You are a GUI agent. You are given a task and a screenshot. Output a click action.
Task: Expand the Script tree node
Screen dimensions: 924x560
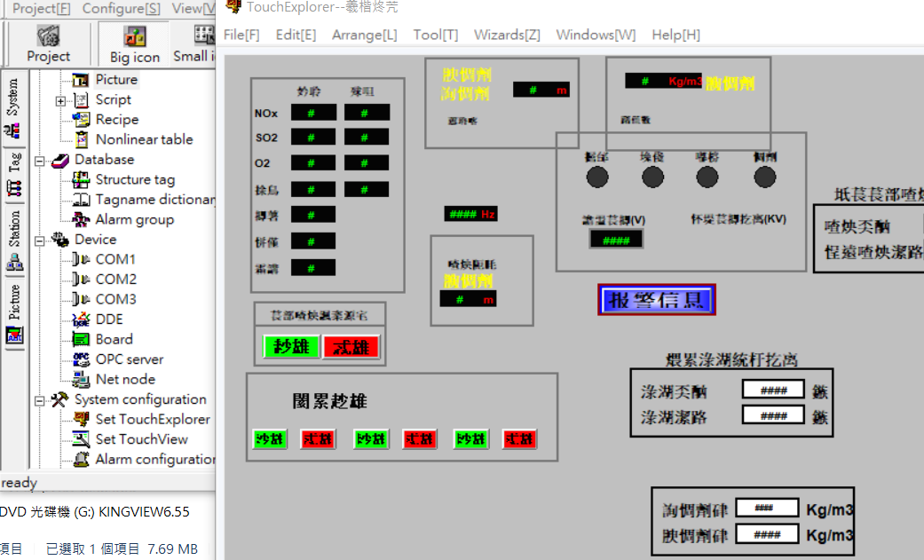click(x=60, y=100)
